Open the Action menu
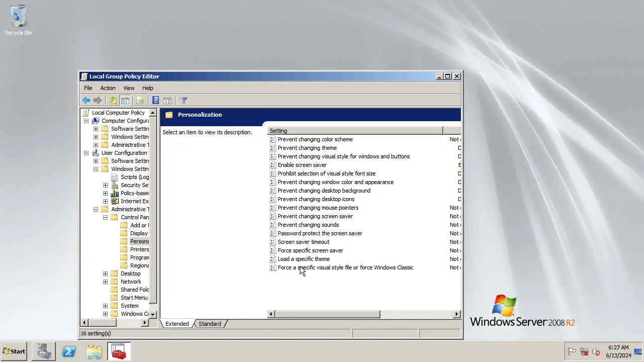 point(108,88)
